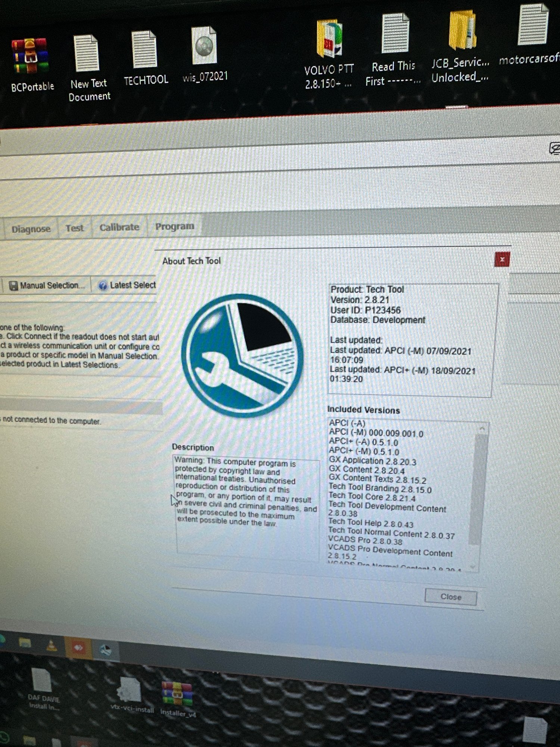Click the 'Included Versions' heading
This screenshot has width=560, height=747.
364,410
